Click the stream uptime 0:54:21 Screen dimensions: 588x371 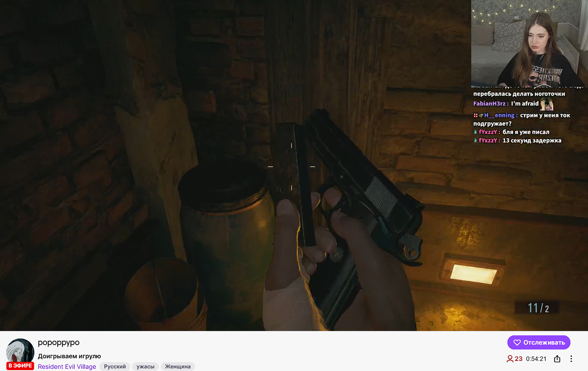point(536,359)
